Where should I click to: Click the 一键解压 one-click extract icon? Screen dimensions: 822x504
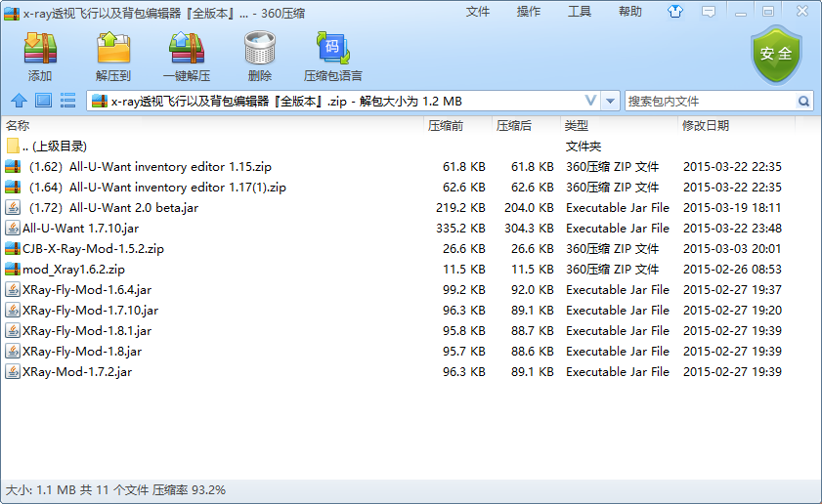coord(187,48)
